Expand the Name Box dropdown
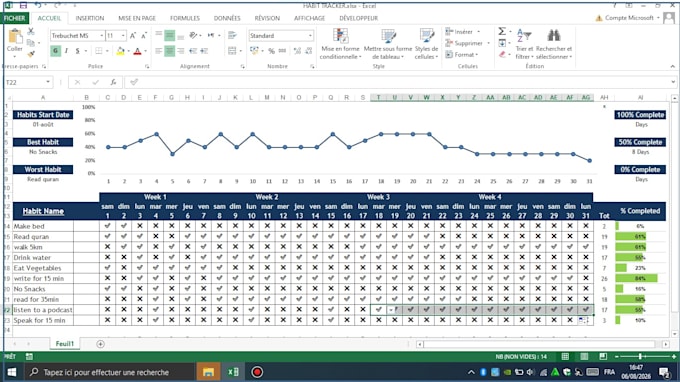Image resolution: width=680 pixels, height=382 pixels. pos(48,82)
